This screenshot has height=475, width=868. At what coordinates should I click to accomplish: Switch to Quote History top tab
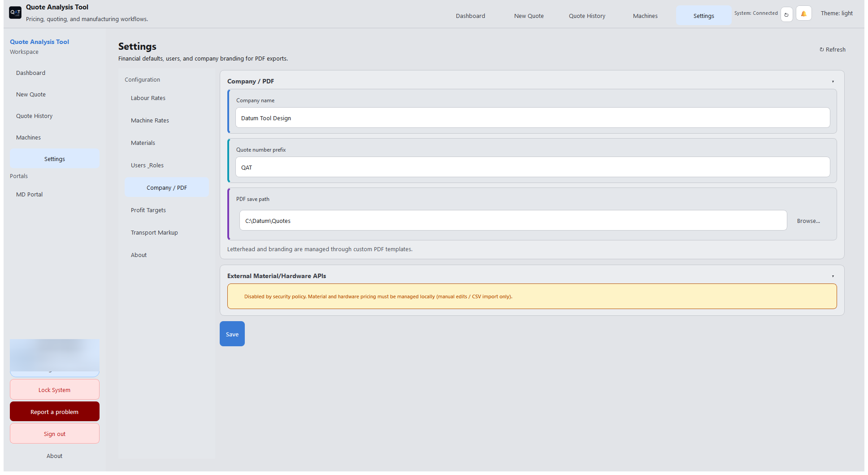(587, 16)
